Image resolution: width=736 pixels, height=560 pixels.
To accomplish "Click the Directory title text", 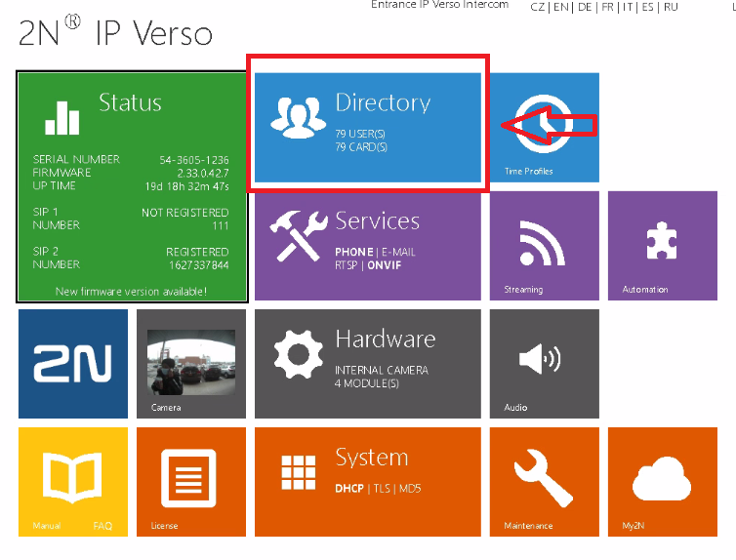I will tap(383, 103).
